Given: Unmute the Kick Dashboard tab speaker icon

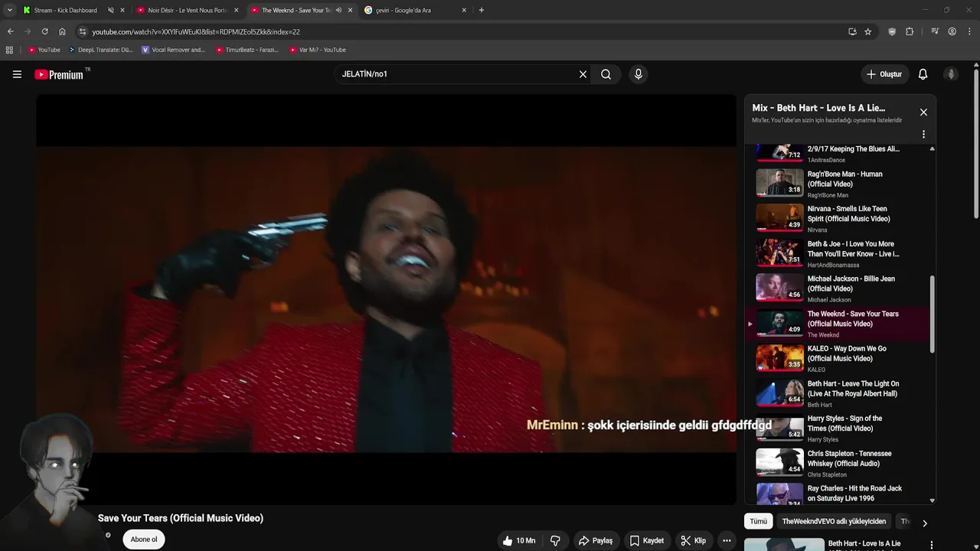Looking at the screenshot, I should pyautogui.click(x=110, y=10).
